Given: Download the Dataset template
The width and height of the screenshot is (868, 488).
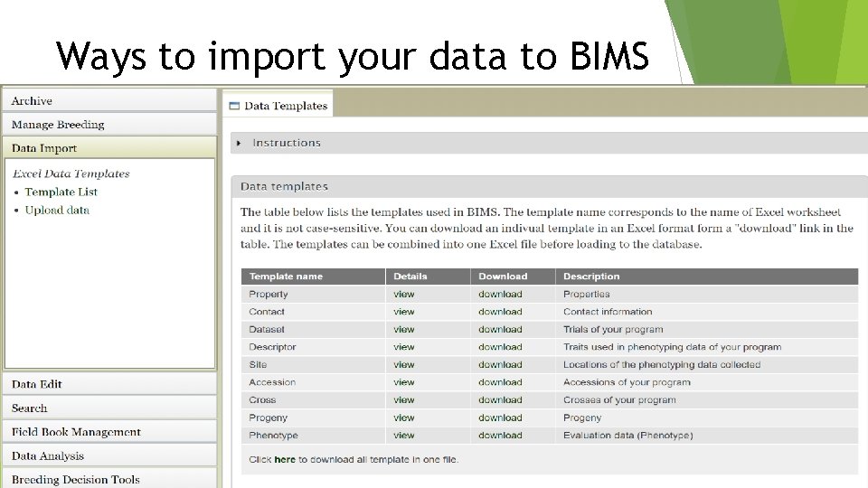Looking at the screenshot, I should (x=500, y=330).
